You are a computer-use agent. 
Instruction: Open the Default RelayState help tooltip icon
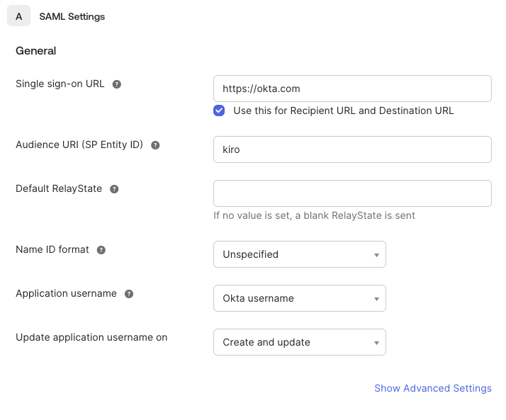point(114,189)
